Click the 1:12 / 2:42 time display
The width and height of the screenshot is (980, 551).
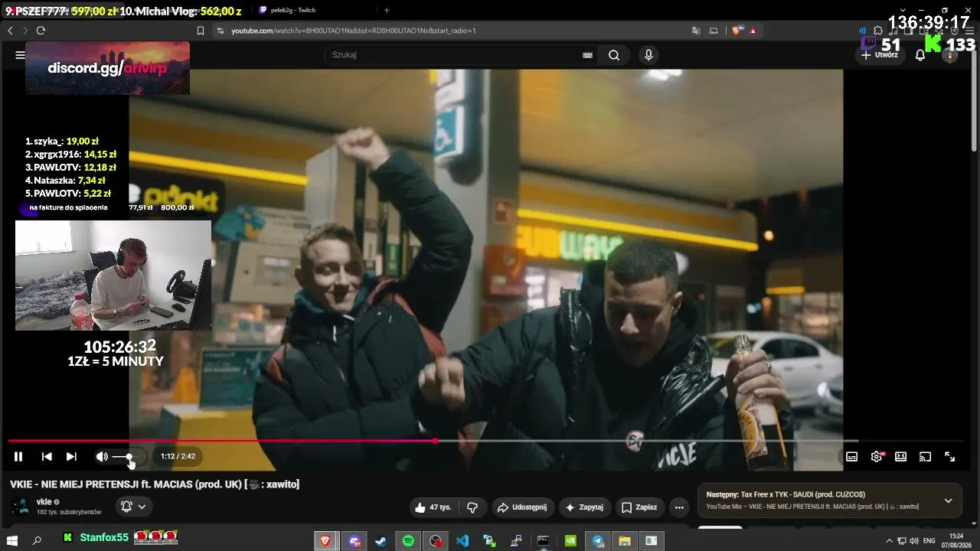(178, 457)
